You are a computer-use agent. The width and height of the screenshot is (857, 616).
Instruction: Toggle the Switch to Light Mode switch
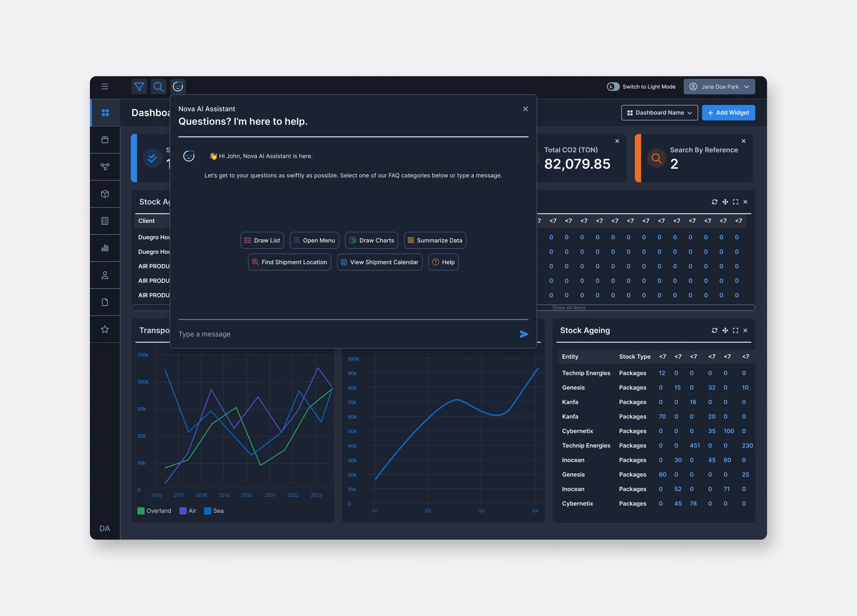(x=613, y=86)
